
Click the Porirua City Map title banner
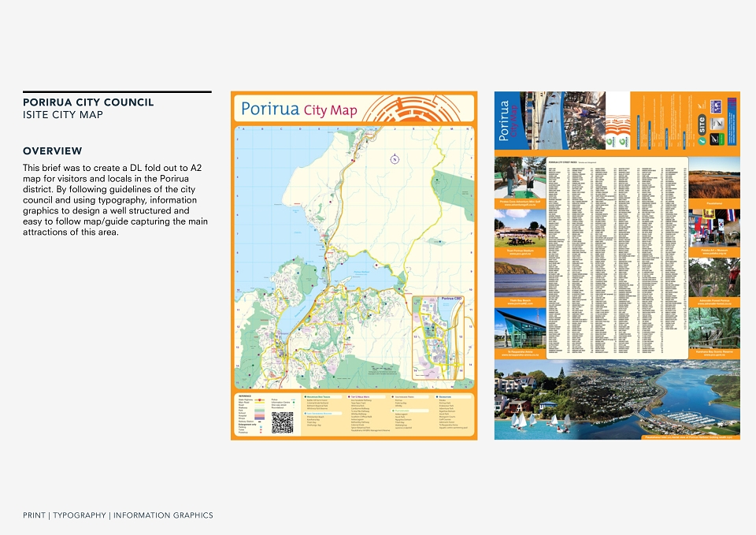[355, 108]
